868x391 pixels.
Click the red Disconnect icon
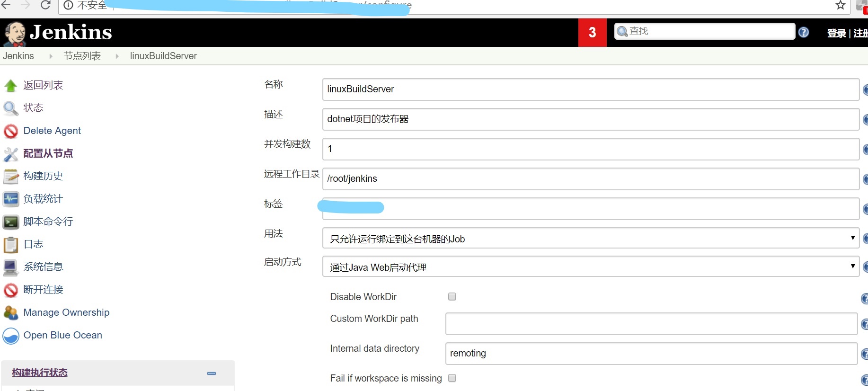pos(10,290)
